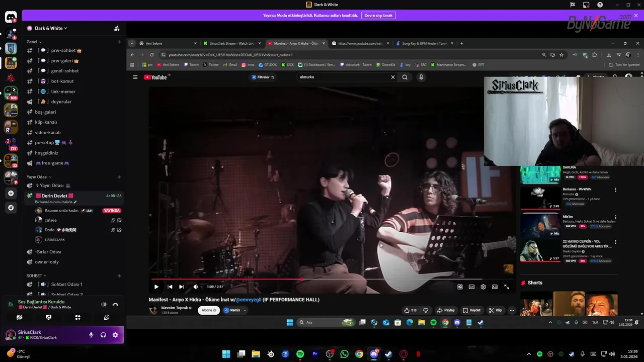Subscribe with Abone ol button
This screenshot has width=644, height=362.
[x=209, y=310]
